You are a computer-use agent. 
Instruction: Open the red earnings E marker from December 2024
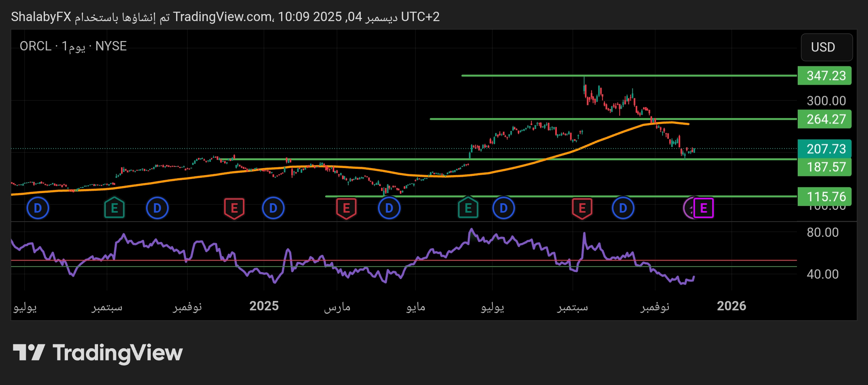tap(234, 208)
